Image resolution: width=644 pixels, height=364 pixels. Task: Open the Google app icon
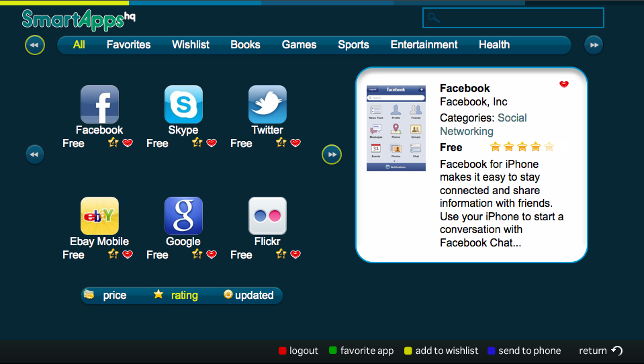point(183,216)
